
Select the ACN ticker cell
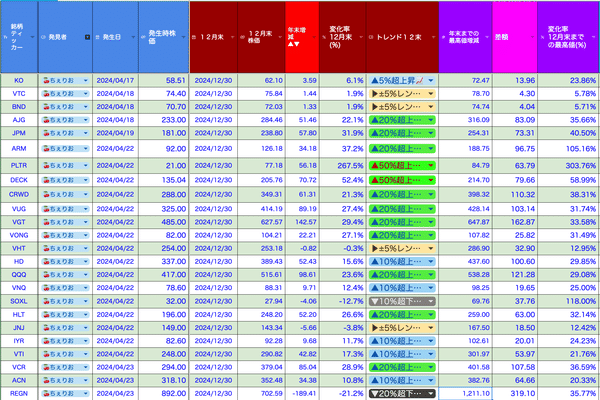[x=19, y=380]
